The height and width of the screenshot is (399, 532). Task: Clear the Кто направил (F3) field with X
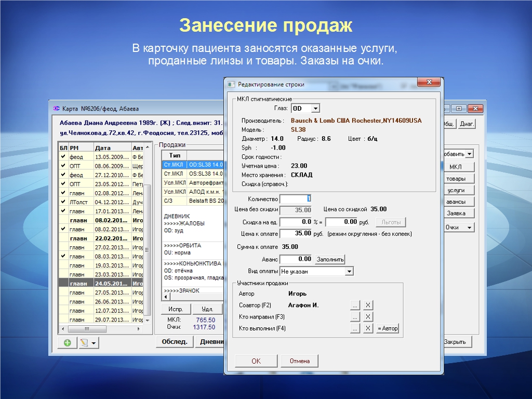[x=367, y=317]
